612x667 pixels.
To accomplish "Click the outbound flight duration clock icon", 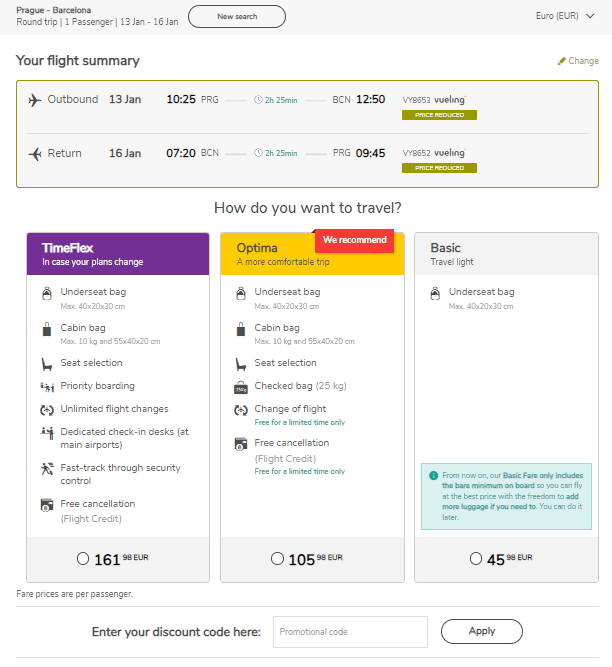I will 258,100.
